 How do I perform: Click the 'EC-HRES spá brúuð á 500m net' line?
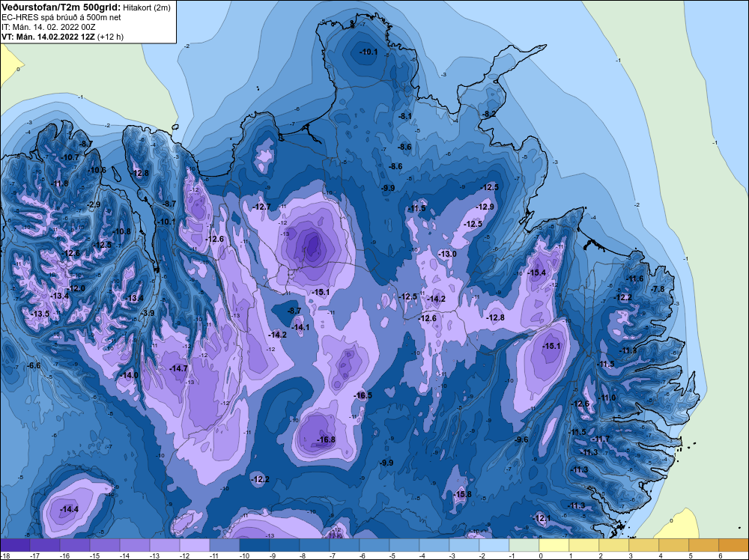[61, 17]
